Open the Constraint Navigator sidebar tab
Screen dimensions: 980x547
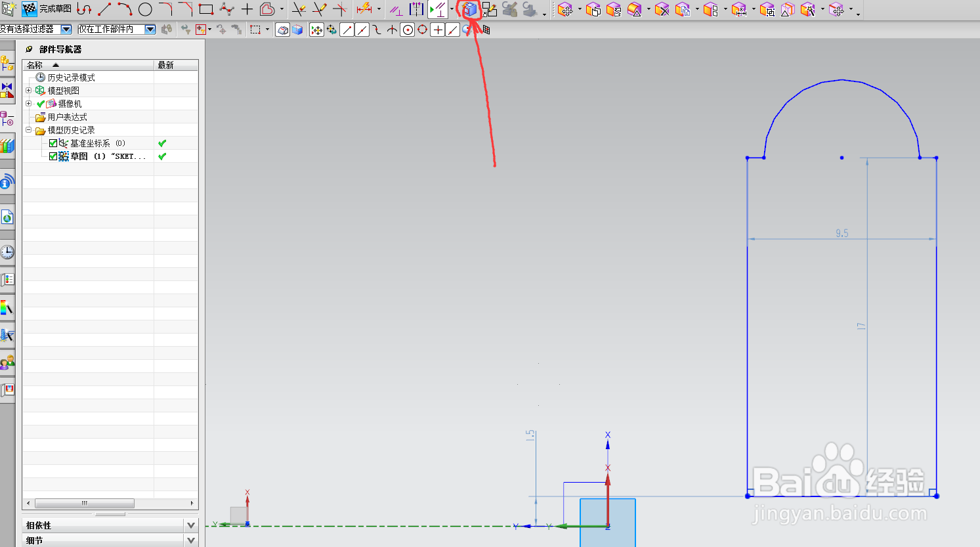tap(7, 91)
